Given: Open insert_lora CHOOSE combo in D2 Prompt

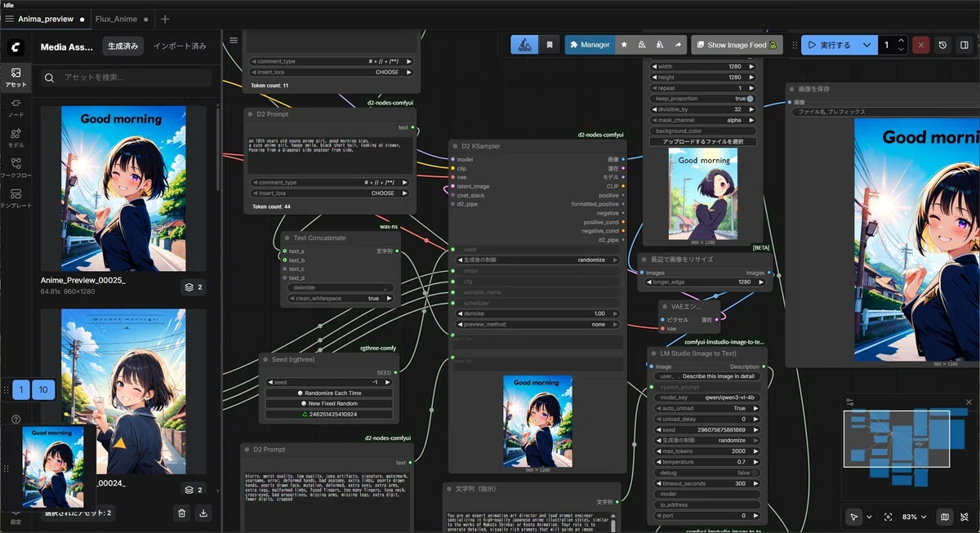Looking at the screenshot, I should [x=331, y=193].
